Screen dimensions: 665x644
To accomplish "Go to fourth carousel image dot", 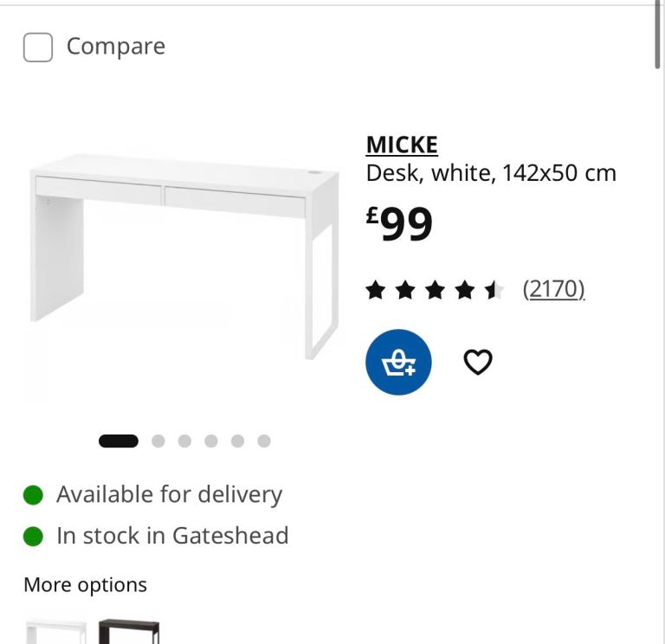I will [211, 441].
